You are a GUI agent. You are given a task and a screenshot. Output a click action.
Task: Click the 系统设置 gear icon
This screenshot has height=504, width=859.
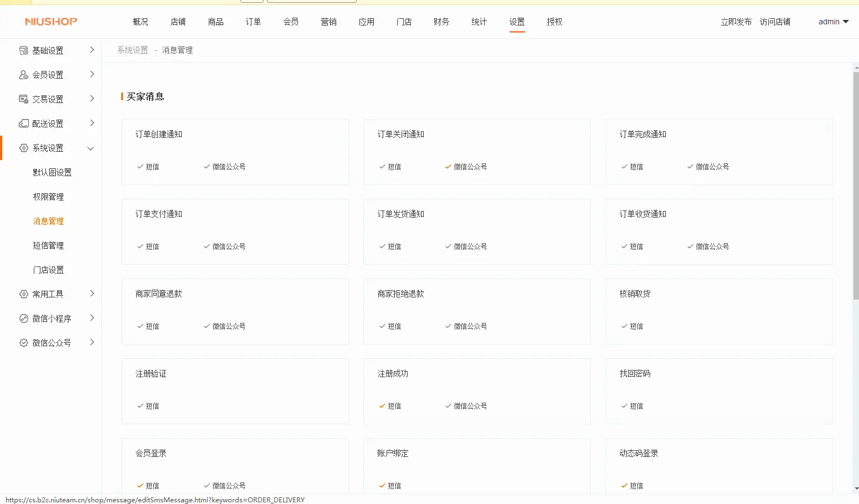pyautogui.click(x=24, y=148)
